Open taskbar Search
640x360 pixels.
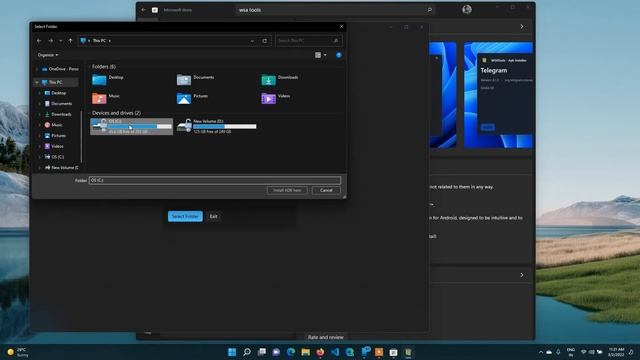tap(247, 352)
